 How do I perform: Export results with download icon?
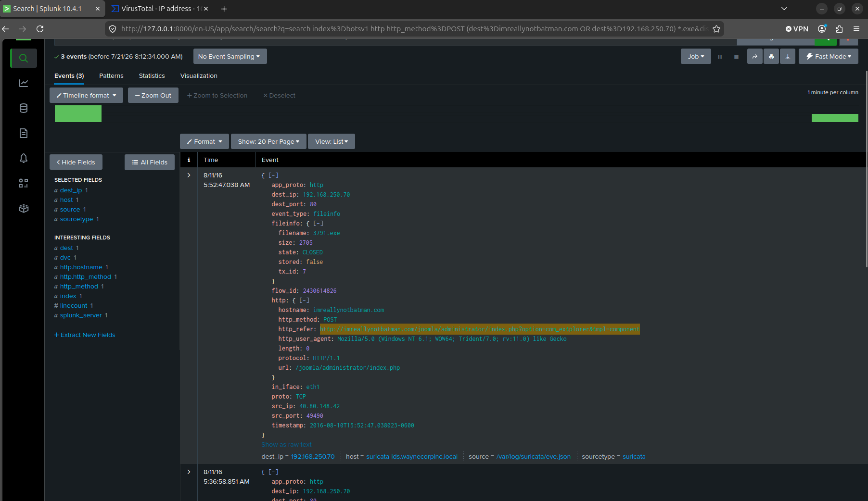[x=788, y=56]
